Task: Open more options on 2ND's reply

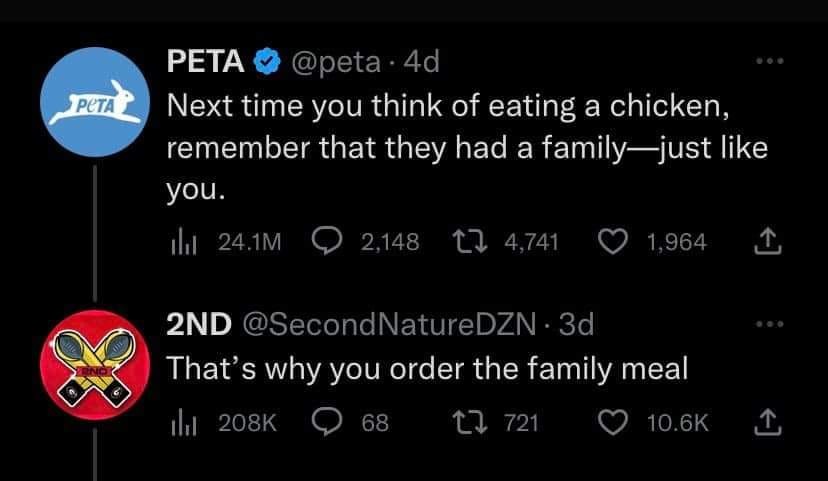Action: 765,322
